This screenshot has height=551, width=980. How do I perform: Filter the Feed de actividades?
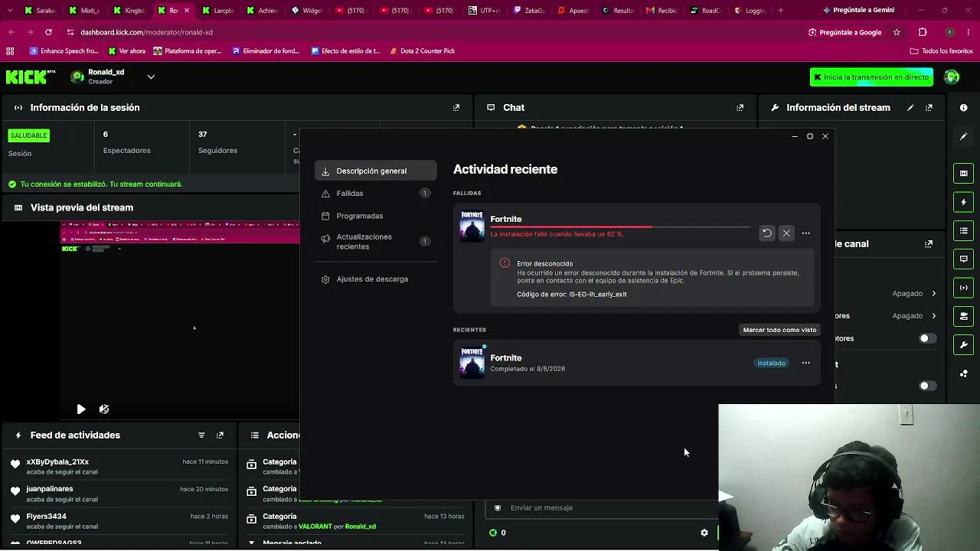[x=201, y=435]
